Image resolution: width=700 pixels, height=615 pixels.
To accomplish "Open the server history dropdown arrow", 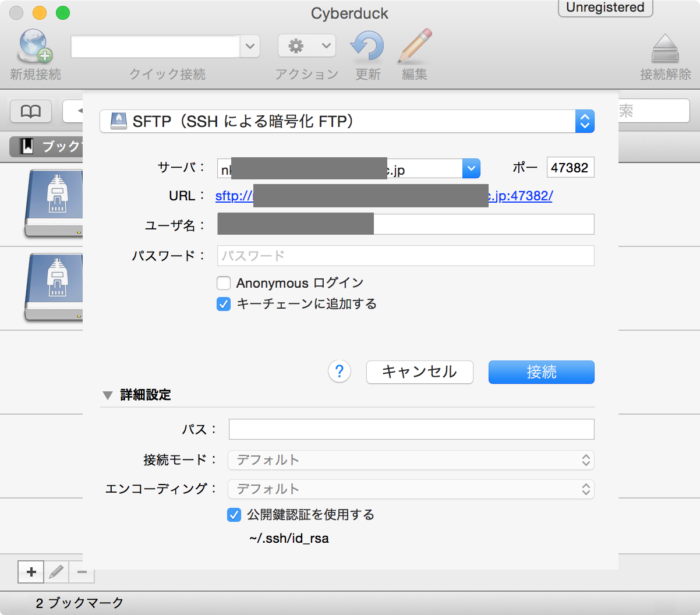I will point(471,168).
